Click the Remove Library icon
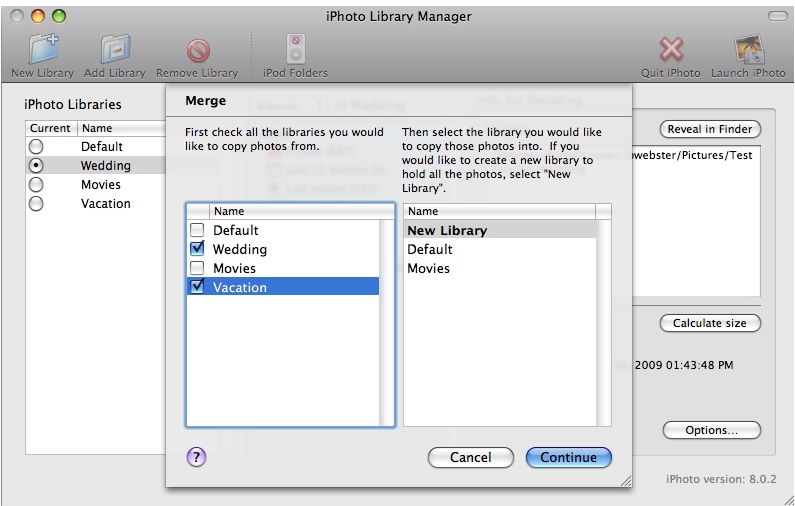The height and width of the screenshot is (506, 795). coord(197,50)
